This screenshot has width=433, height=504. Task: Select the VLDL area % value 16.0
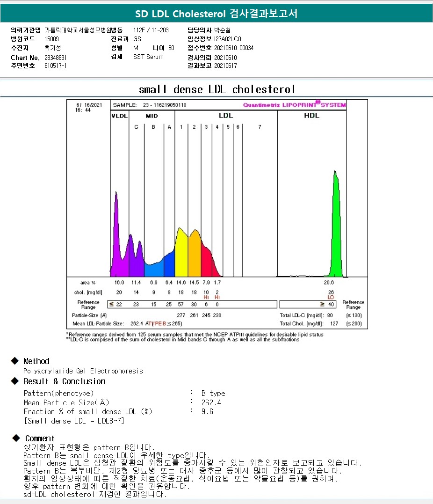click(x=119, y=283)
